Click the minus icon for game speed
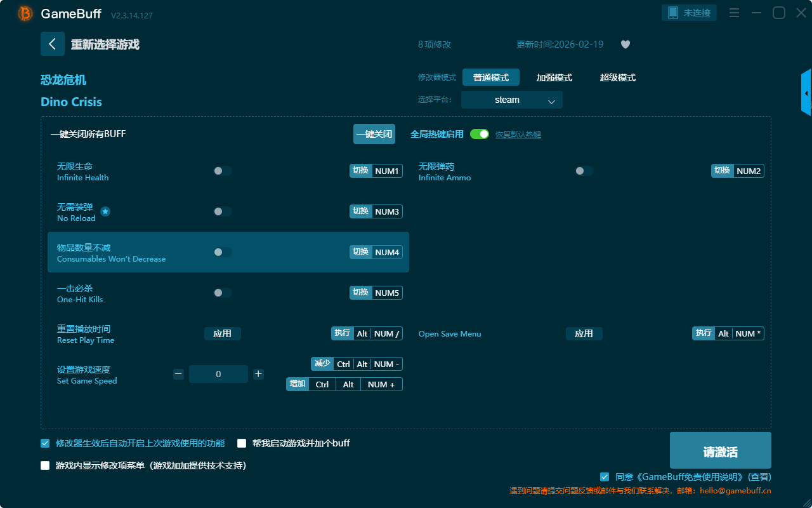The image size is (812, 508). coord(178,374)
